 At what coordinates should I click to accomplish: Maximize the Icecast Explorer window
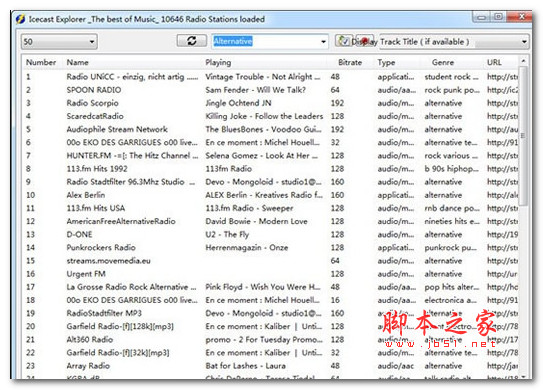(x=498, y=17)
